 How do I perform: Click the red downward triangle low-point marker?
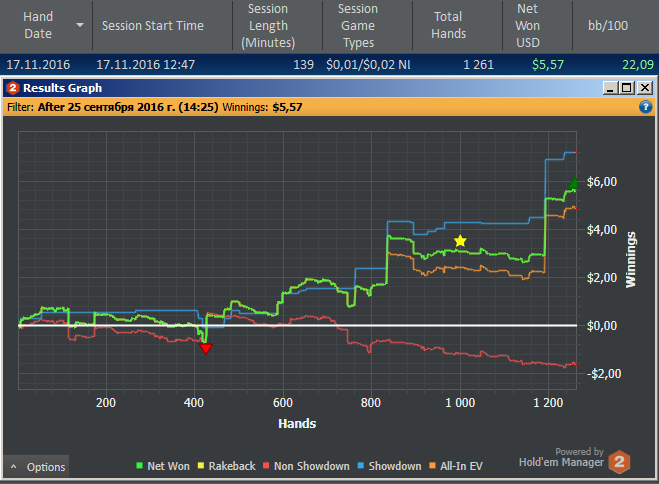click(x=206, y=348)
